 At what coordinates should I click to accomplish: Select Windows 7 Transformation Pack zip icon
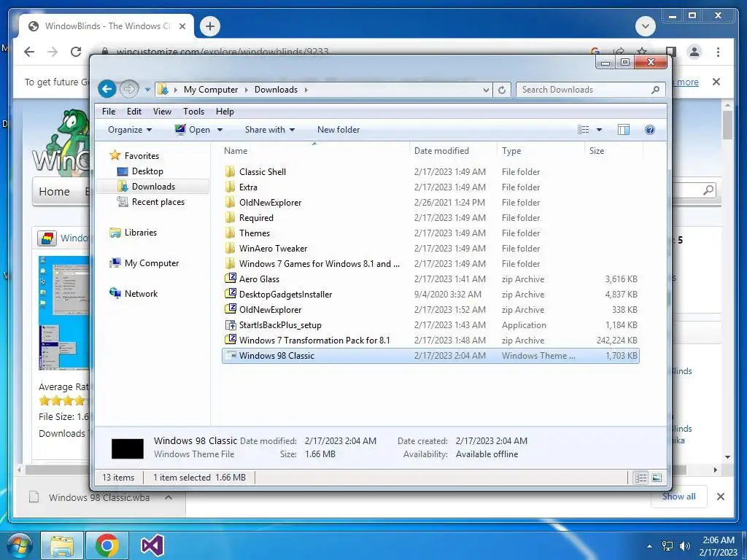(230, 340)
